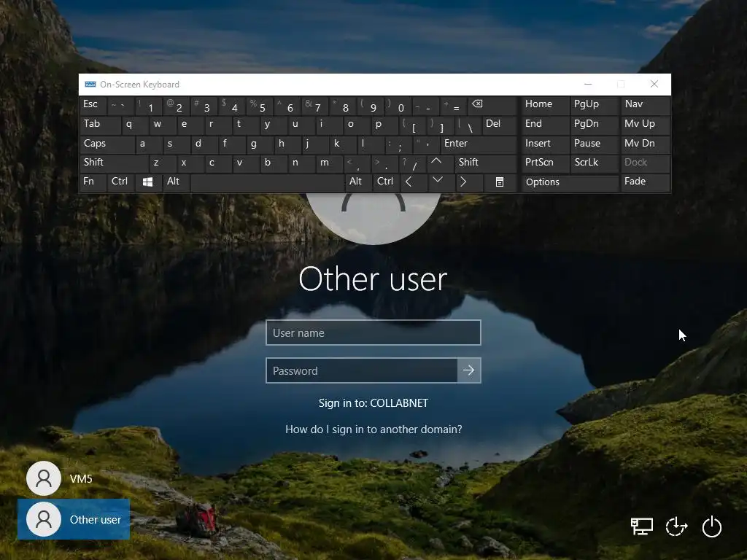
Task: Click the PrtScn key
Action: pos(545,163)
